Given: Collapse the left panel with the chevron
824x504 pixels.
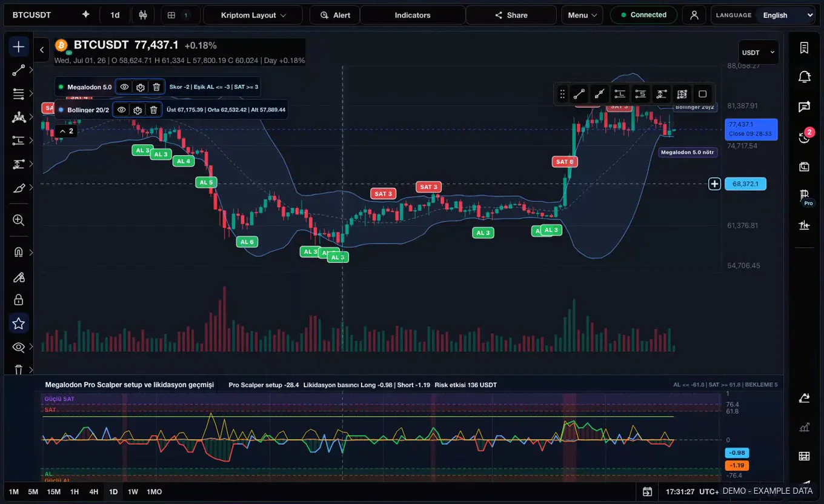Looking at the screenshot, I should [41, 50].
